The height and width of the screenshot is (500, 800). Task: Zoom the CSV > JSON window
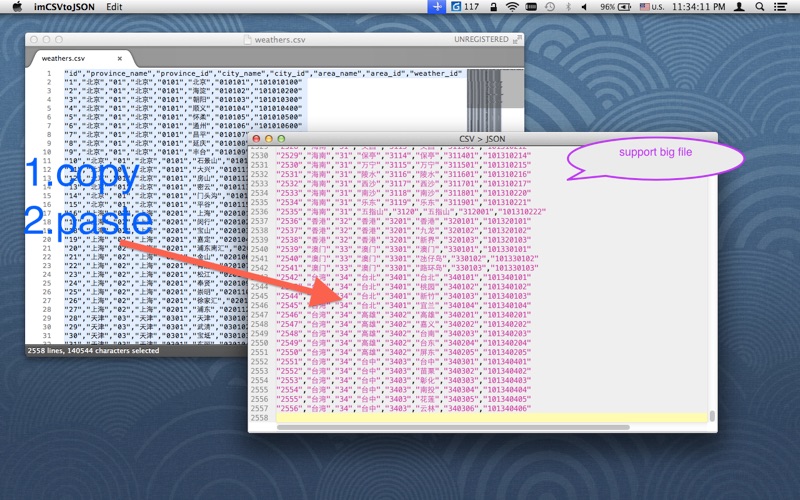point(281,139)
